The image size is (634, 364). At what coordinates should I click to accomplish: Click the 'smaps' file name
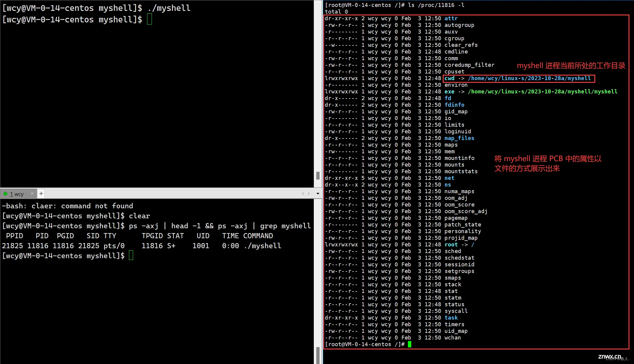pos(453,278)
